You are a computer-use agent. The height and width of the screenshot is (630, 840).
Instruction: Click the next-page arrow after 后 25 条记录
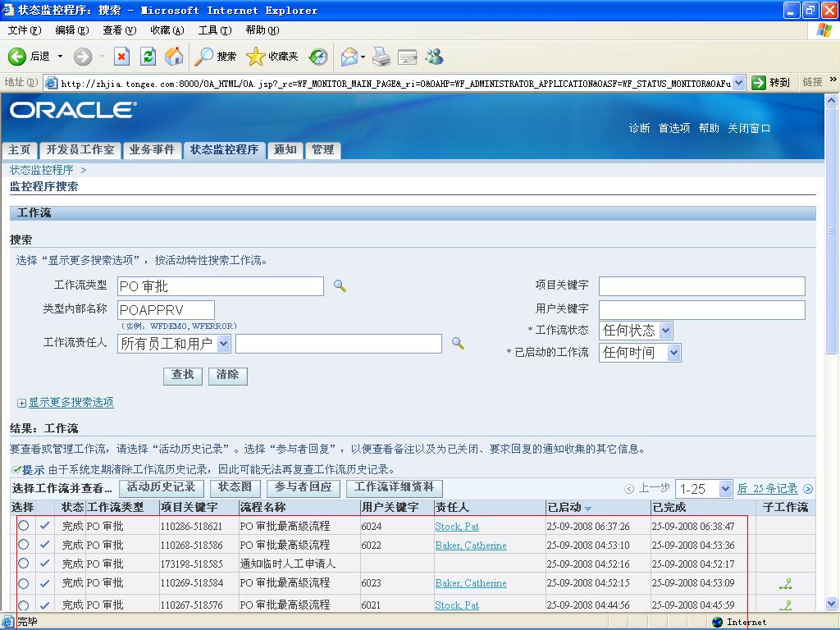[x=808, y=489]
